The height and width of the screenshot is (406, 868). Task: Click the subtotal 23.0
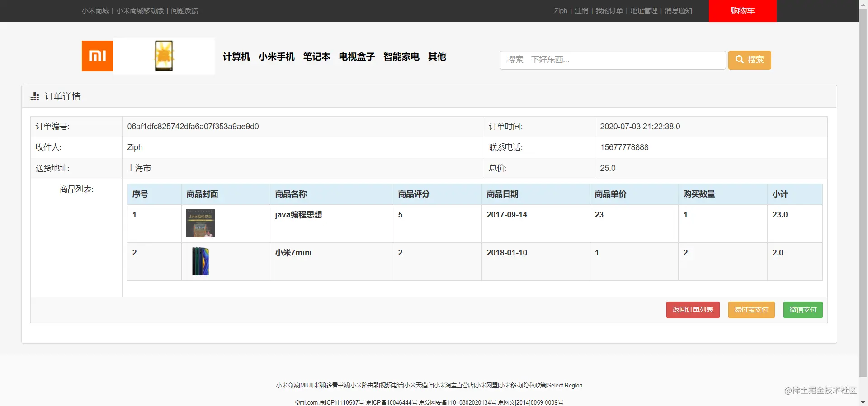tap(780, 215)
